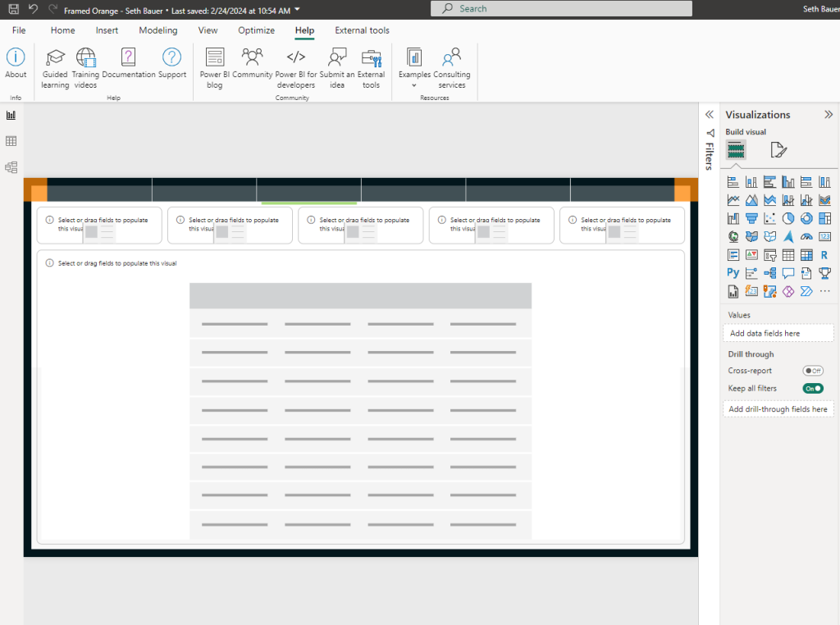Expand the Filters pane with double chevron

710,114
